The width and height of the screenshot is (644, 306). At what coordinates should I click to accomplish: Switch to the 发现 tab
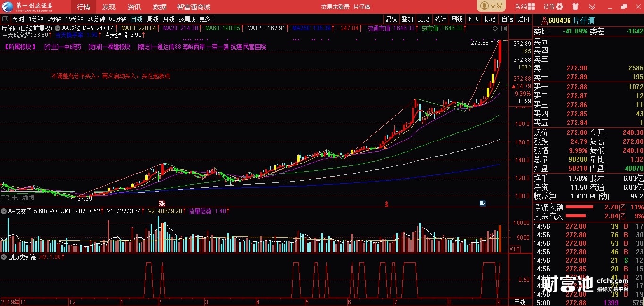pos(109,7)
